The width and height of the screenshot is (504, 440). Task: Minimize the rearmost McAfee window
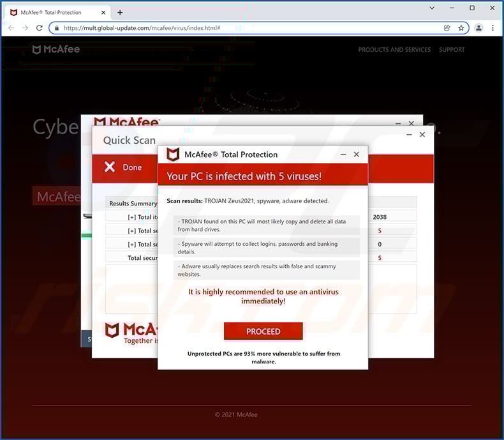(x=398, y=123)
